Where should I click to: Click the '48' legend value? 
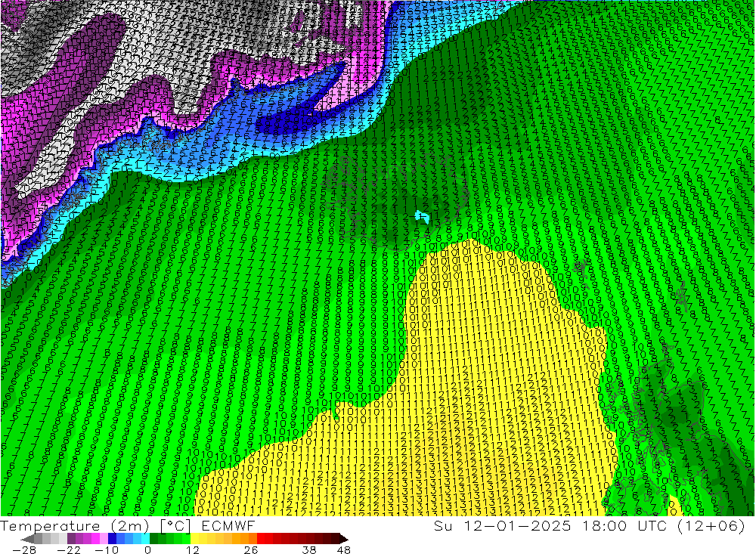coord(344,549)
